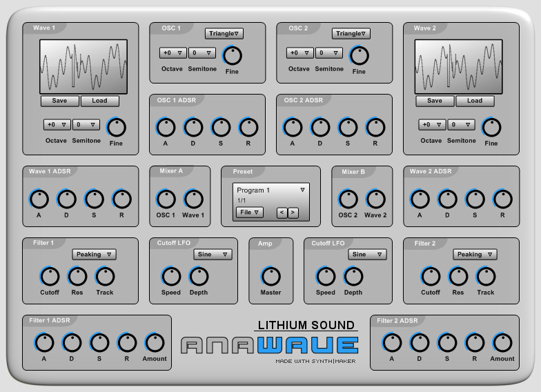
Task: Click the OSC 1 ADSR attack knob
Action: click(x=166, y=128)
